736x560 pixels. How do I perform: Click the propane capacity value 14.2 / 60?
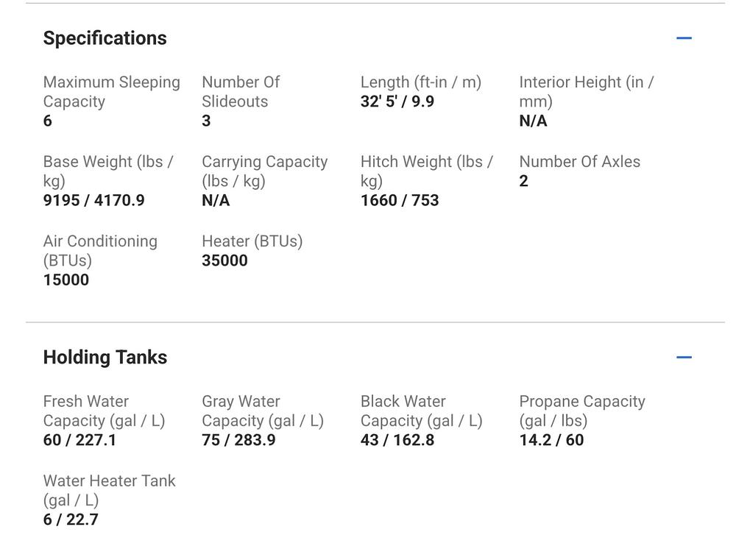(551, 440)
